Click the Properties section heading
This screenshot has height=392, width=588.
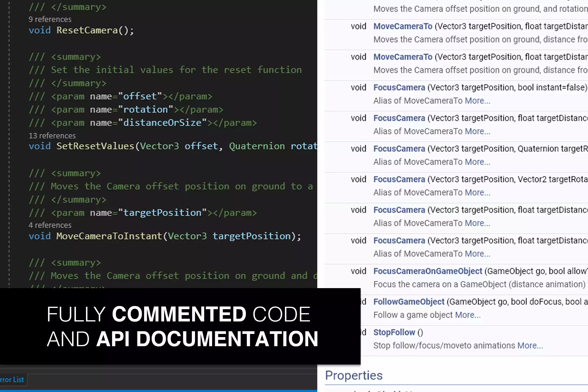[354, 375]
